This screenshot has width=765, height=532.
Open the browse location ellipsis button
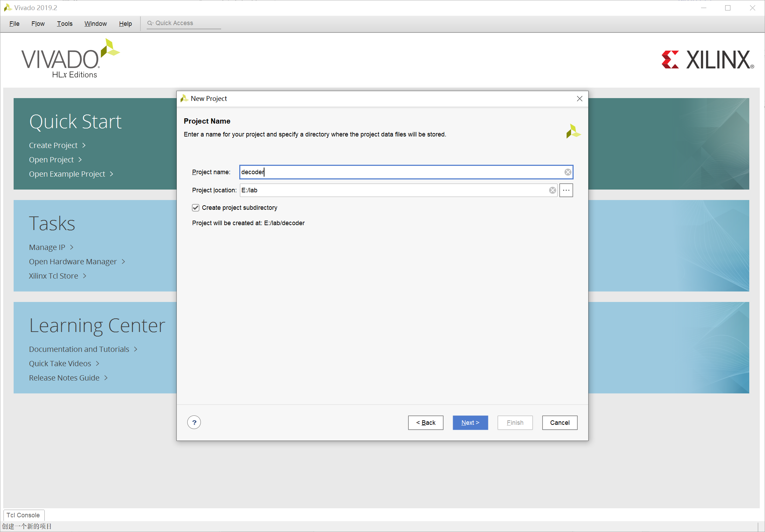tap(566, 190)
